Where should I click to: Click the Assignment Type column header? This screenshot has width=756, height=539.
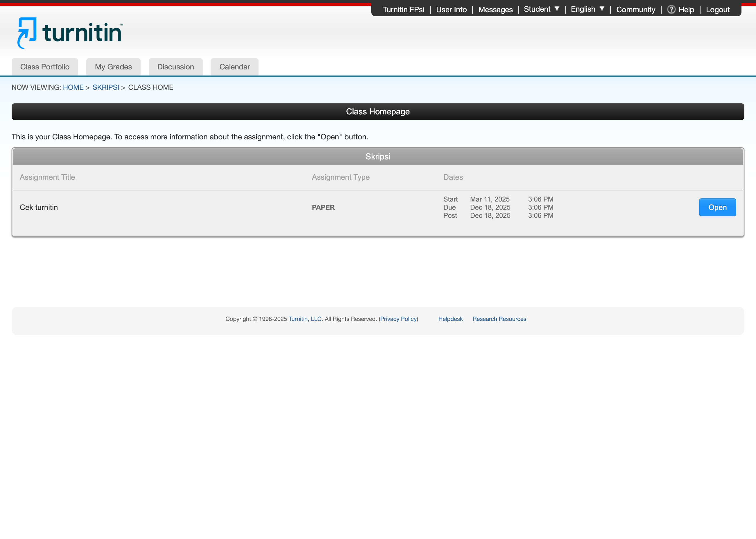click(341, 177)
